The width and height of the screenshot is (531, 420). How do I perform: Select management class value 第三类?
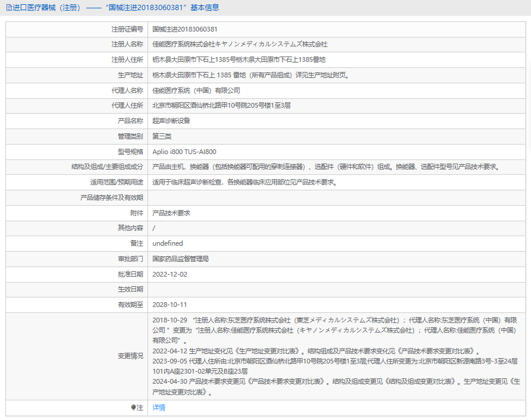162,136
